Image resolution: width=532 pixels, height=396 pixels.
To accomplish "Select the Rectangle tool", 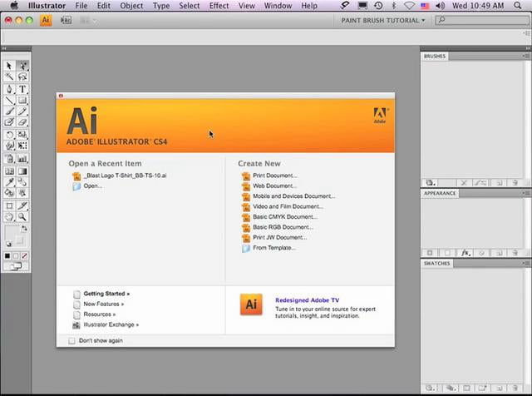I will [22, 100].
